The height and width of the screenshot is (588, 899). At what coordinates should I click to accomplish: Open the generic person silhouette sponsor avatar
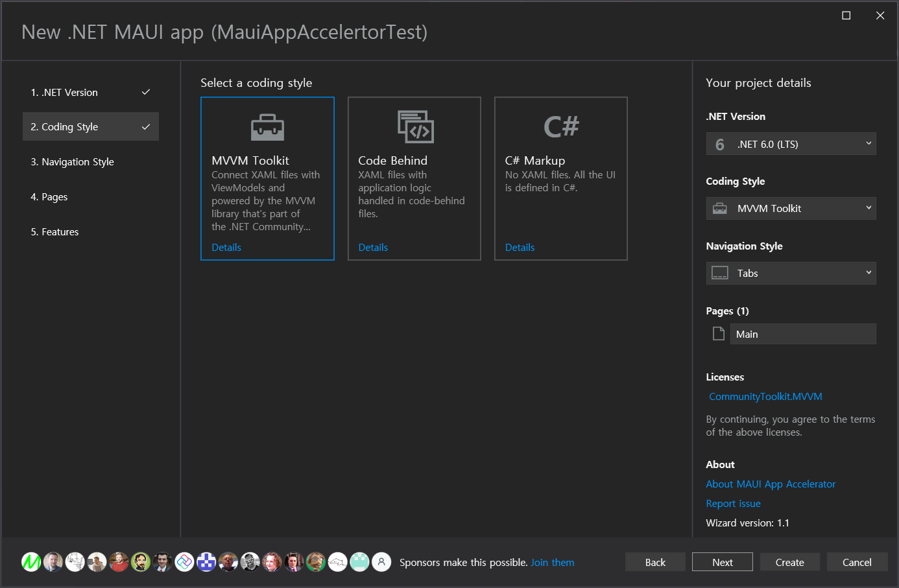pos(381,562)
